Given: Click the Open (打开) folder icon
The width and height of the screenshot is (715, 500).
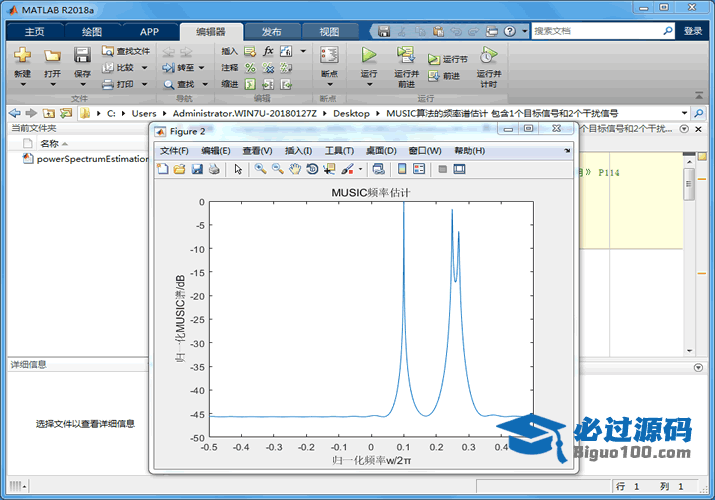Looking at the screenshot, I should click(x=52, y=56).
